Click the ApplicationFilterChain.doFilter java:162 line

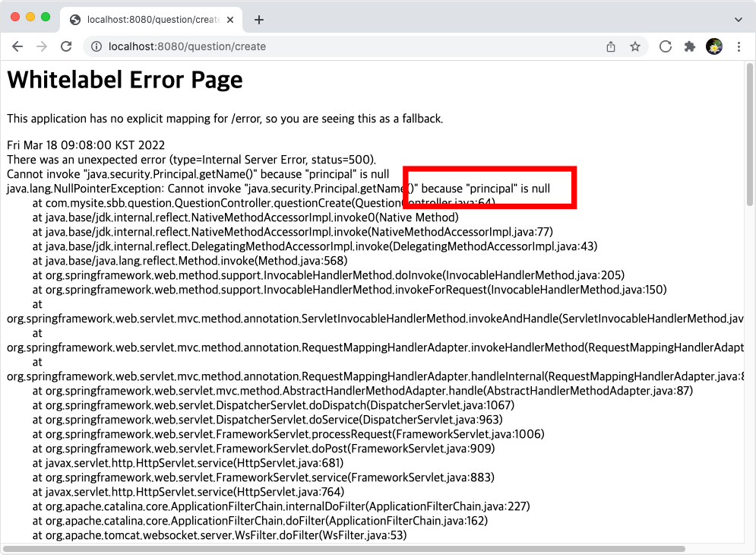261,522
